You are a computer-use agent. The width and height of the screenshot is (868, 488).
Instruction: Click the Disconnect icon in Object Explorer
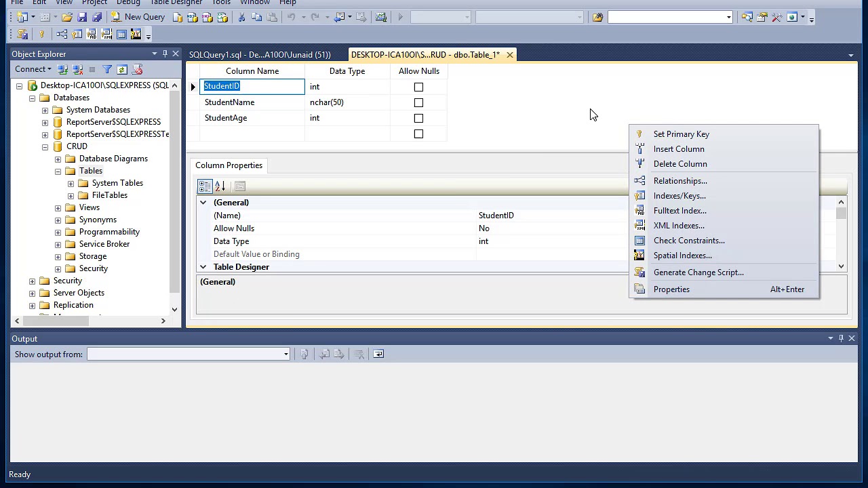(78, 69)
